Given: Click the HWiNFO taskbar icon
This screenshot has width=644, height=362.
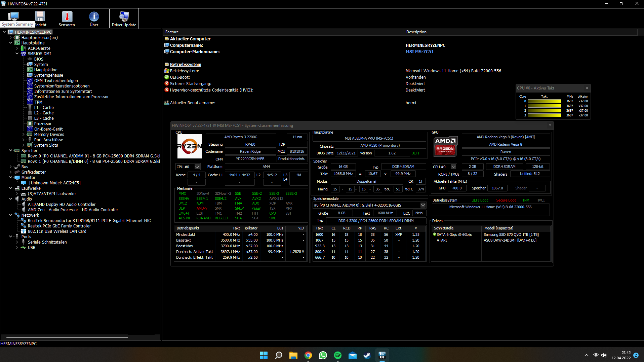Looking at the screenshot, I should (382, 355).
